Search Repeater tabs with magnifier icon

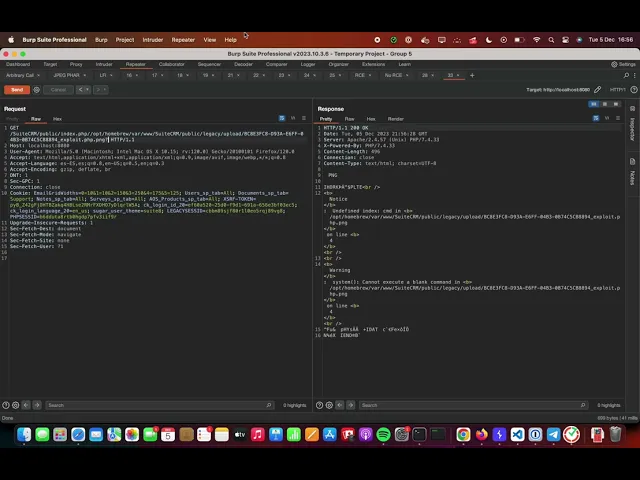pos(626,76)
